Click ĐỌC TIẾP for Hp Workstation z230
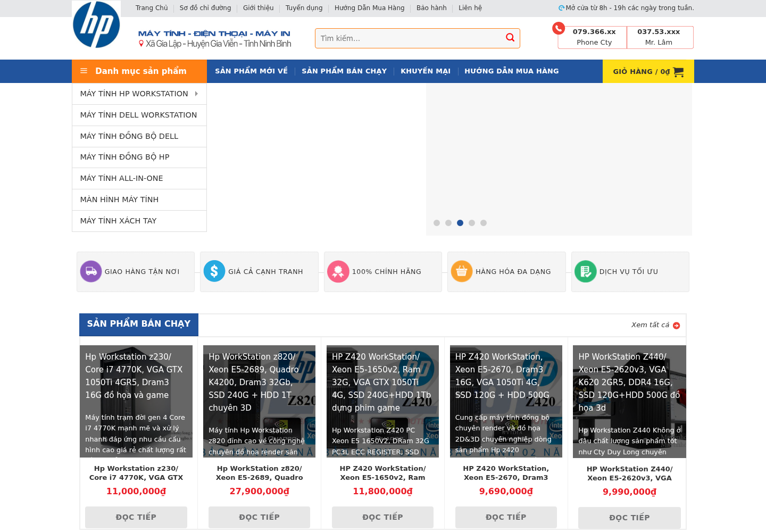 tap(136, 517)
